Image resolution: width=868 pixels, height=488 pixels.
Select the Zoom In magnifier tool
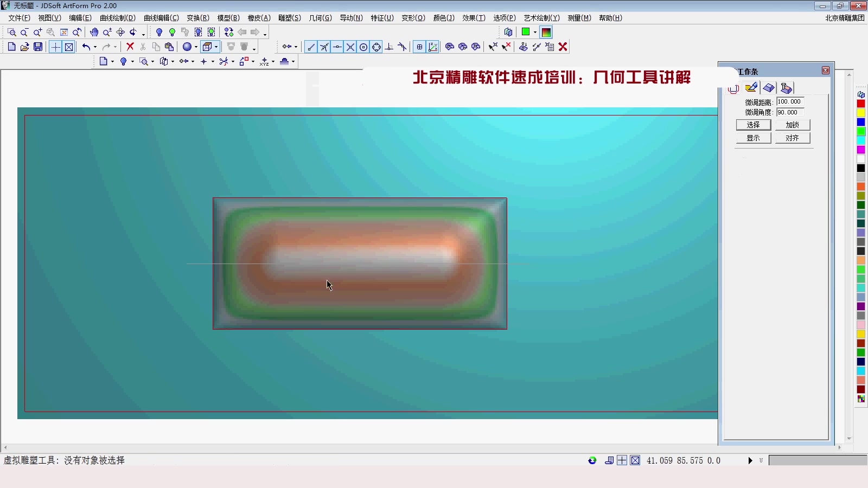pyautogui.click(x=37, y=32)
